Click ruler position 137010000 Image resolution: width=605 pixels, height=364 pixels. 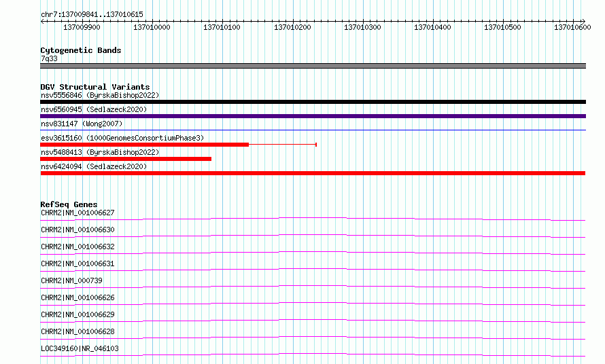pos(152,27)
